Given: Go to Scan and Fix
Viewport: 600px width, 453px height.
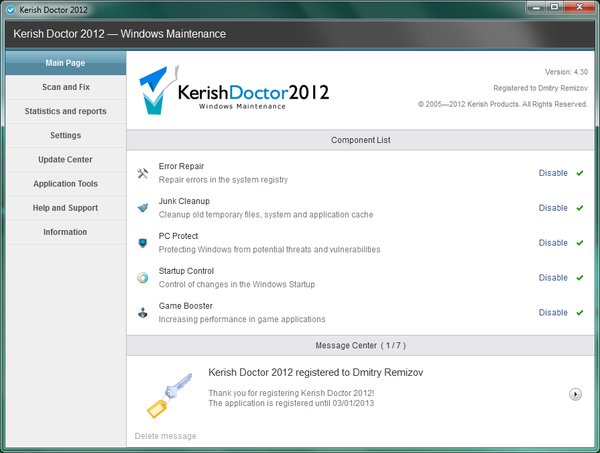Looking at the screenshot, I should (x=66, y=87).
